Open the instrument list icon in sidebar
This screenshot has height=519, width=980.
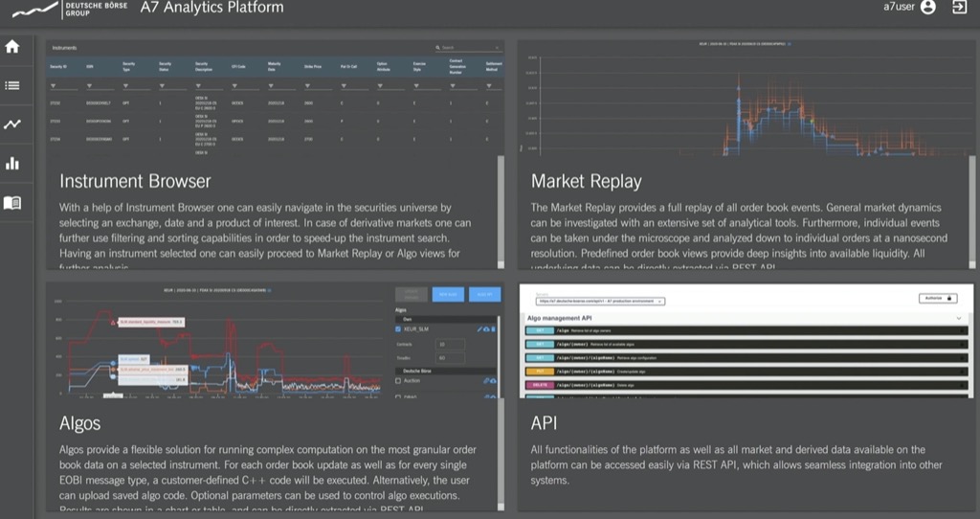pos(12,85)
